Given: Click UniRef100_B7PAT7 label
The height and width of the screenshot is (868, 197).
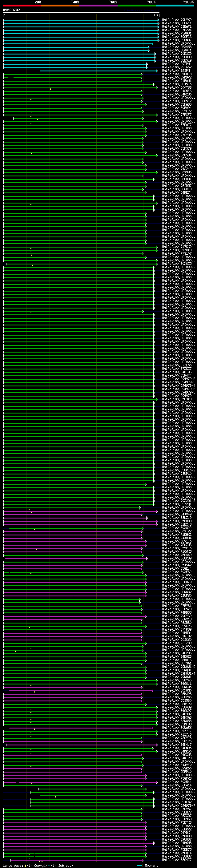Looking at the screenshot, I should coord(177,125).
